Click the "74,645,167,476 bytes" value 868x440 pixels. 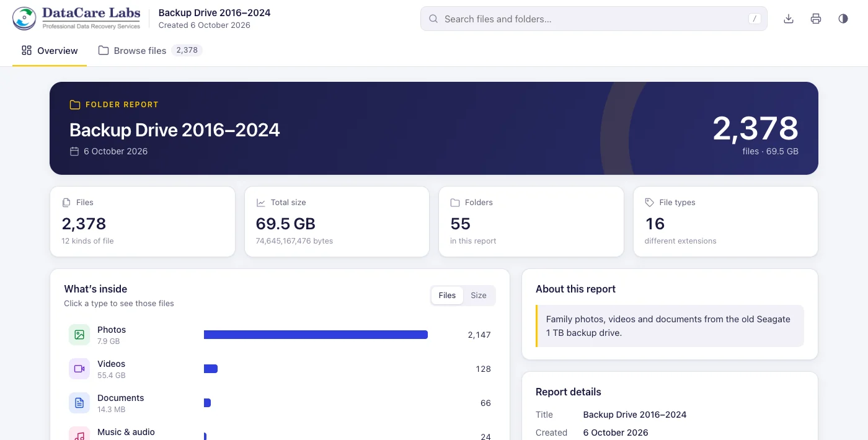(294, 241)
